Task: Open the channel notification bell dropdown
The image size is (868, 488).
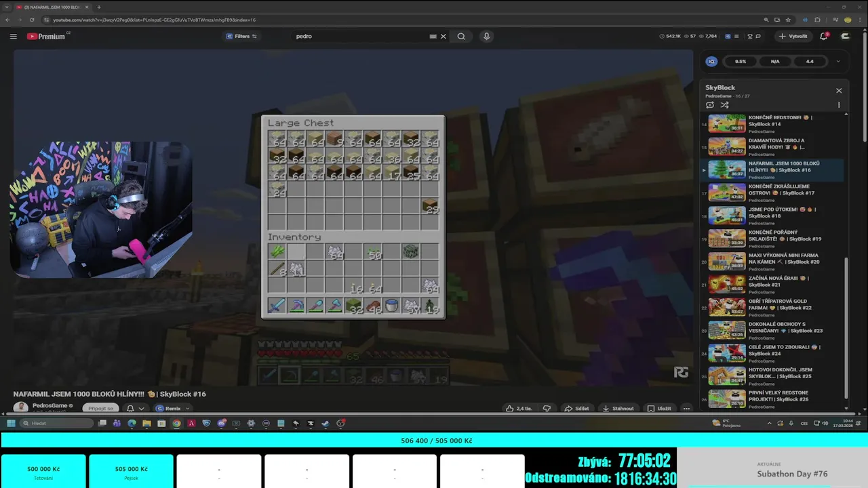Action: [x=136, y=409]
